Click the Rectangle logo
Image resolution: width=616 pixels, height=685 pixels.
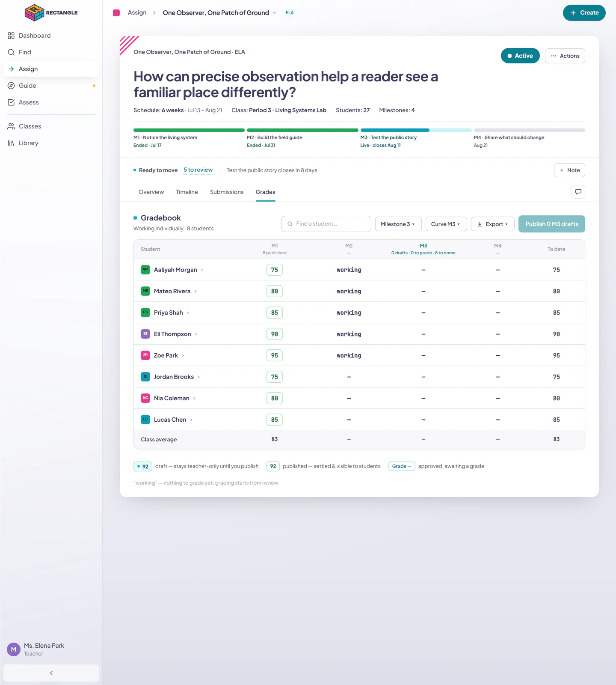[x=51, y=12]
